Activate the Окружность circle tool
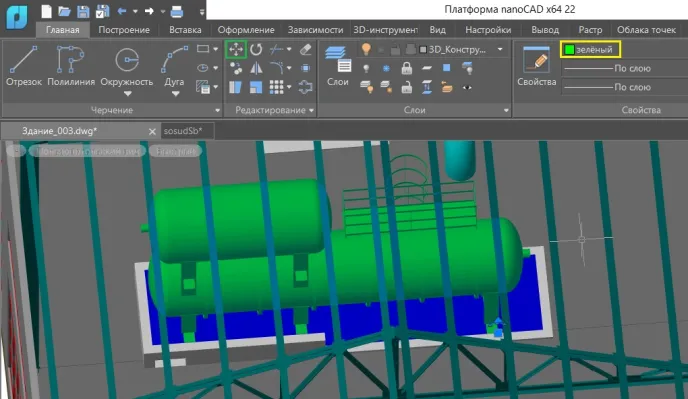Screen dimensions: 688x399 click(127, 66)
